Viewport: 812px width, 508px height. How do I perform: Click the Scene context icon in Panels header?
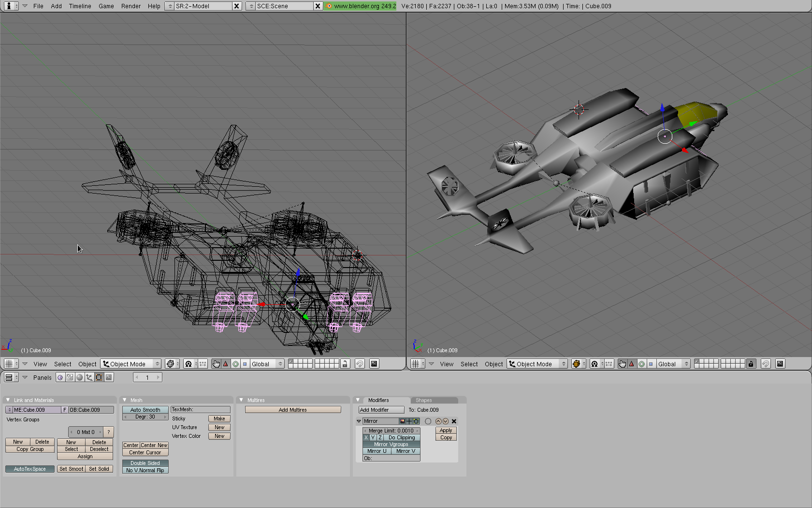coord(109,377)
